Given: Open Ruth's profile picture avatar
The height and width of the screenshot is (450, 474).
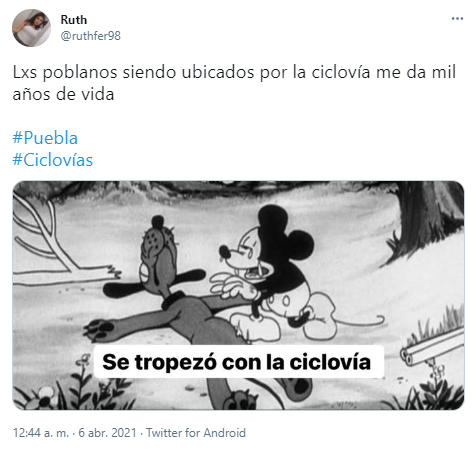Looking at the screenshot, I should [x=31, y=28].
